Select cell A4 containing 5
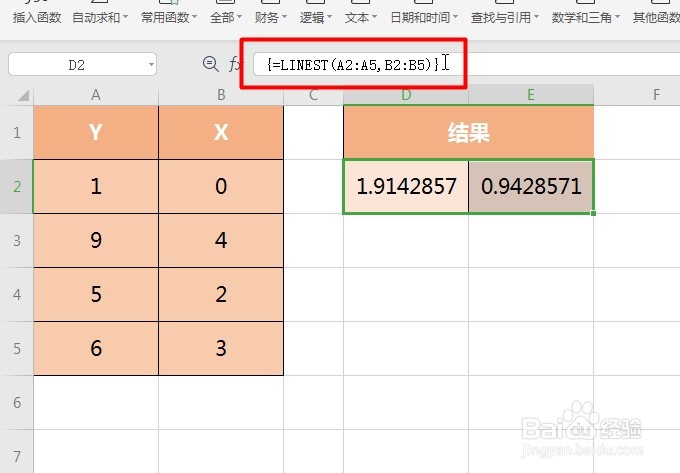This screenshot has height=473, width=680. (96, 294)
